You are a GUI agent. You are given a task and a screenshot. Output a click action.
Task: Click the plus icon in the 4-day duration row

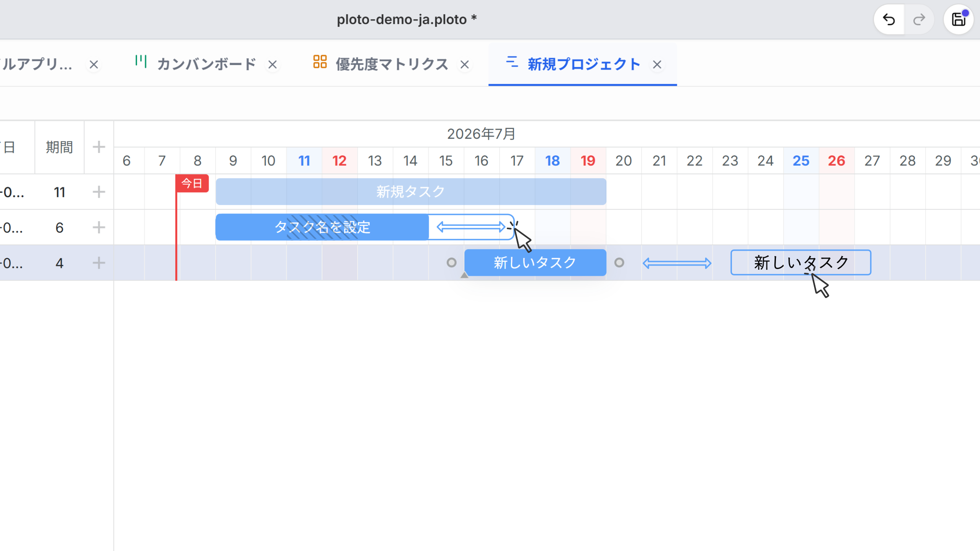pyautogui.click(x=99, y=263)
